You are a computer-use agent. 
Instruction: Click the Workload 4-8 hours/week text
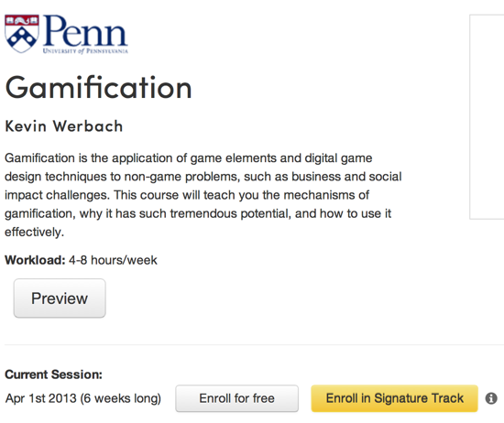(81, 260)
